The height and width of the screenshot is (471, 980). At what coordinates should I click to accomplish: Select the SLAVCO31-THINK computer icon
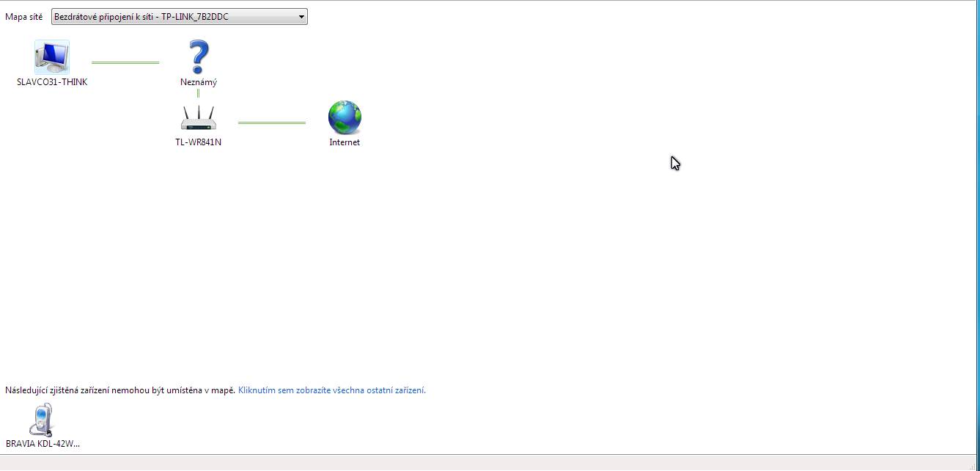coord(52,57)
